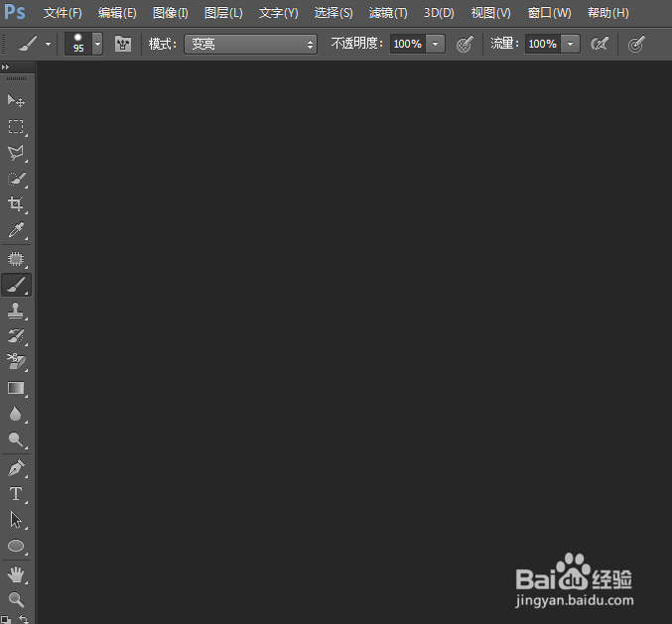Screen dimensions: 672x624
Task: Reset default foreground/background colors icon
Action: point(6,620)
